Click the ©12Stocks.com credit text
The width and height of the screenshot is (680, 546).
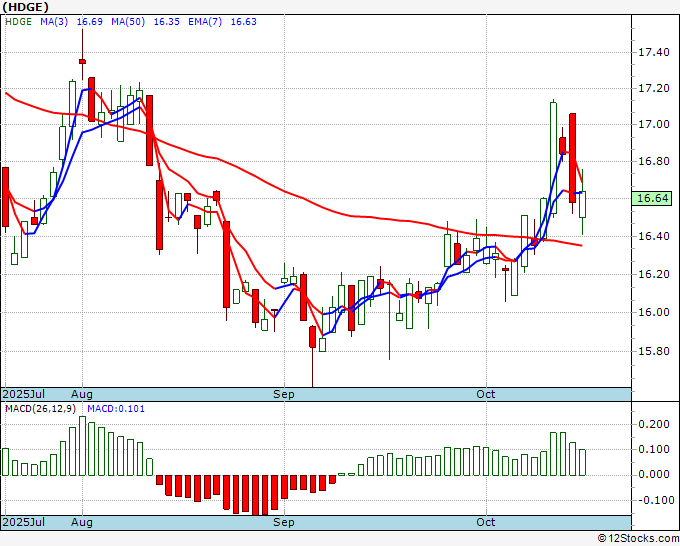[x=638, y=539]
